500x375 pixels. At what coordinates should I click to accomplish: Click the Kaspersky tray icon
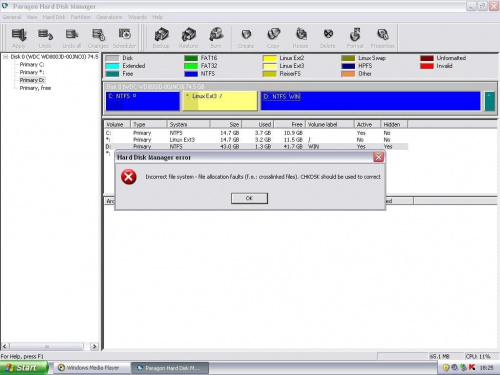(472, 368)
